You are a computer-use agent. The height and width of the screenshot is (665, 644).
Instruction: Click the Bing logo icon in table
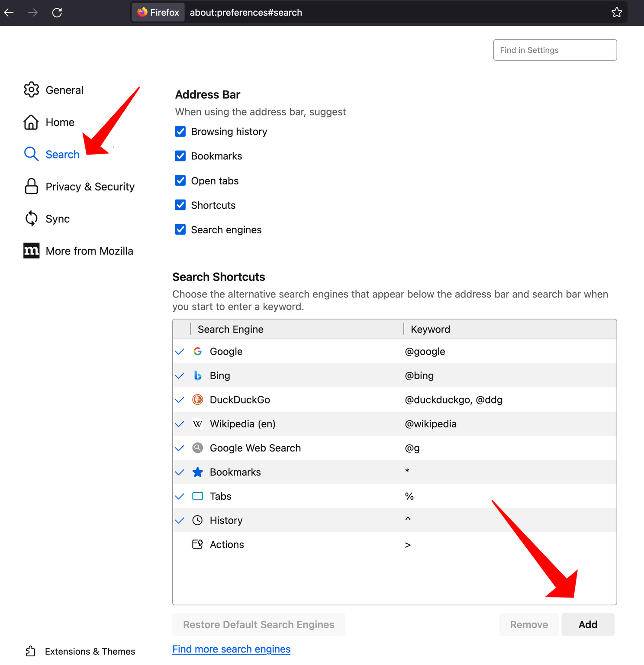(198, 375)
